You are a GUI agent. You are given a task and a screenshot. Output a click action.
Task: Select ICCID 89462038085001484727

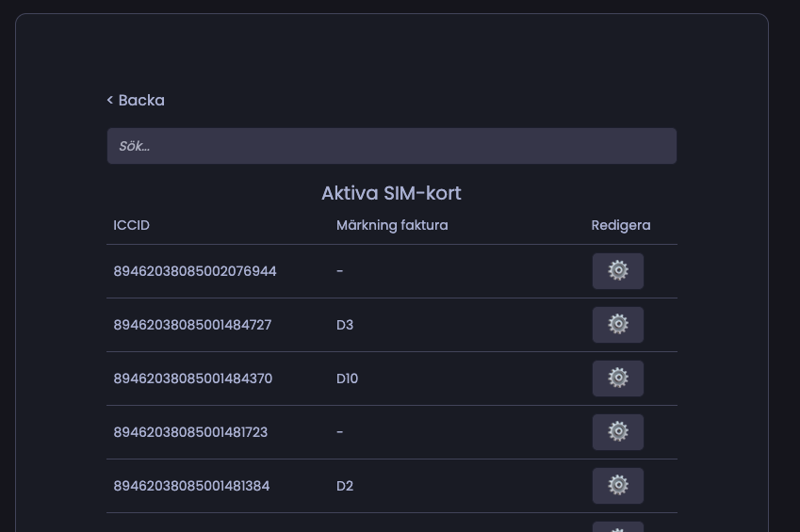click(192, 325)
